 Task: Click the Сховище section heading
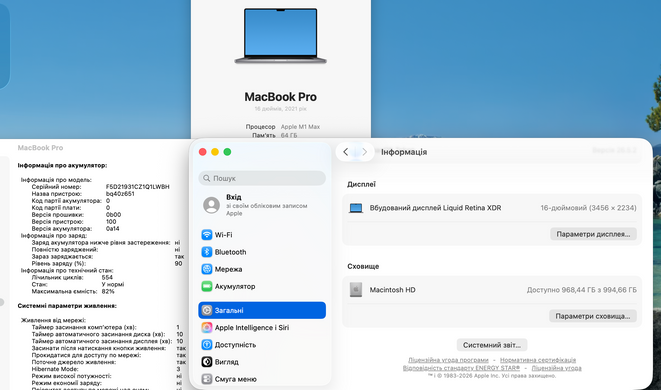point(363,266)
